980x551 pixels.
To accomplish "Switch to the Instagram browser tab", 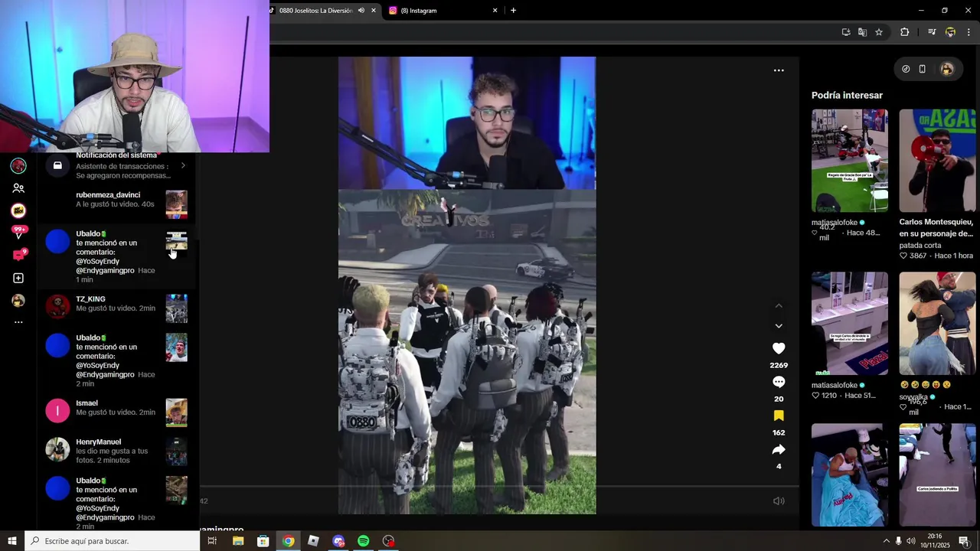I will tap(440, 11).
